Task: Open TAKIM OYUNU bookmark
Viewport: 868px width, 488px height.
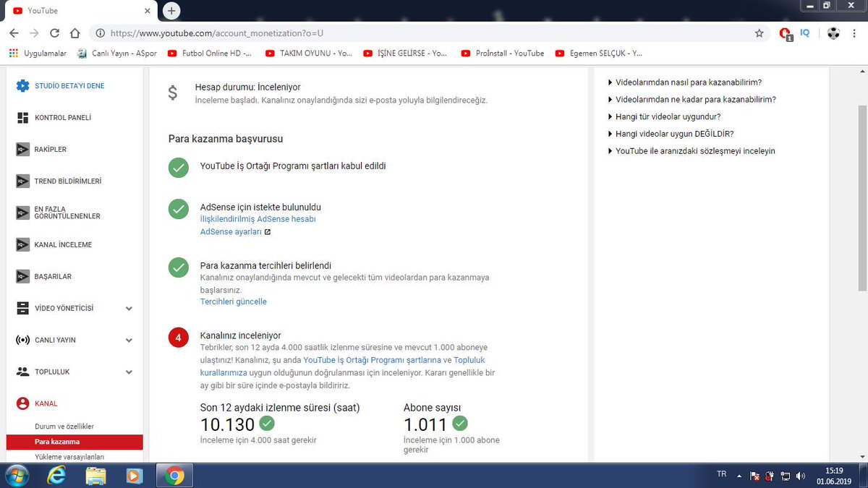Action: pos(309,53)
